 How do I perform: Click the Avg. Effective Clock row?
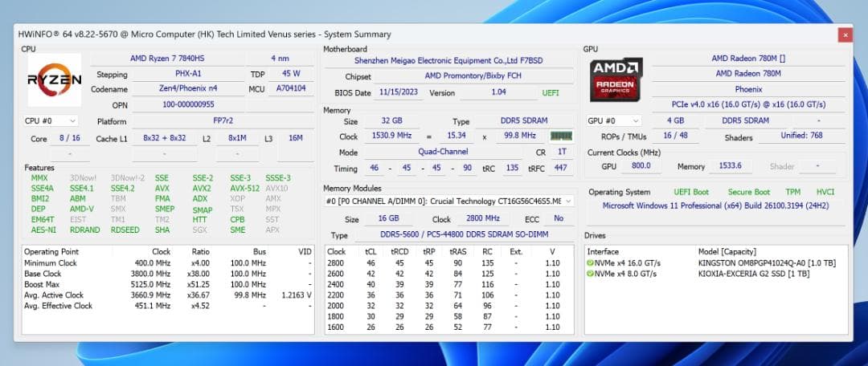pos(168,306)
